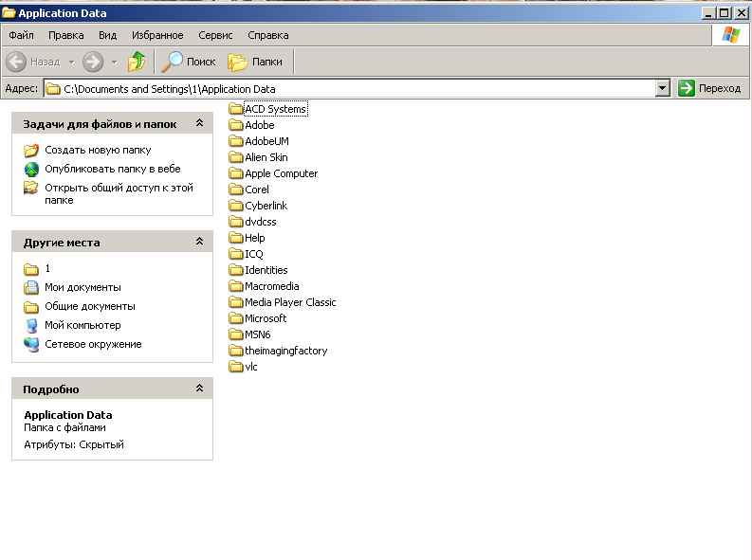
Task: Go to Мои документы link
Action: (x=83, y=287)
